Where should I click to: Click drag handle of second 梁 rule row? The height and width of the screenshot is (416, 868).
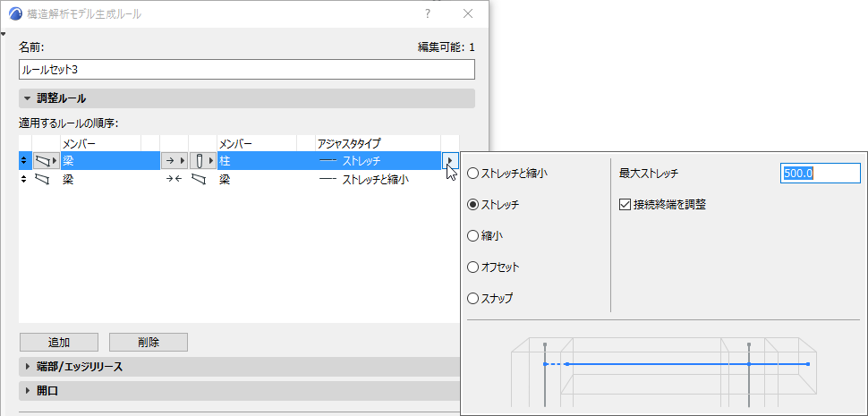pos(24,179)
